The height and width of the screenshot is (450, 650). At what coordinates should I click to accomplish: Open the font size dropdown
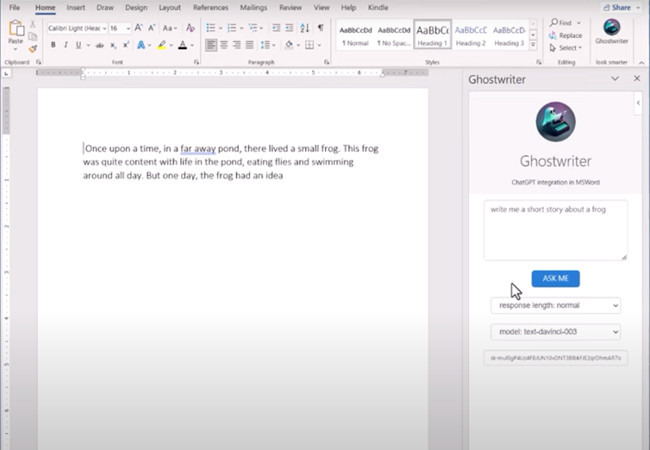pos(128,28)
